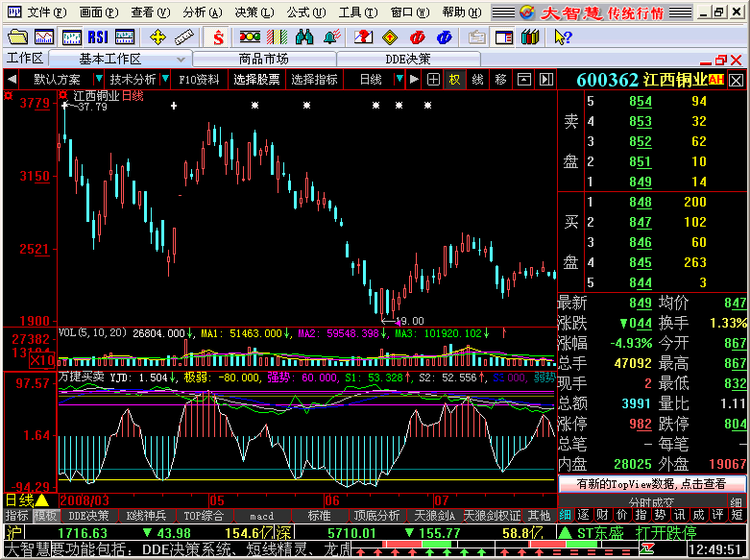Select the K线神兵 template tab
This screenshot has width=750, height=560.
pyautogui.click(x=145, y=516)
